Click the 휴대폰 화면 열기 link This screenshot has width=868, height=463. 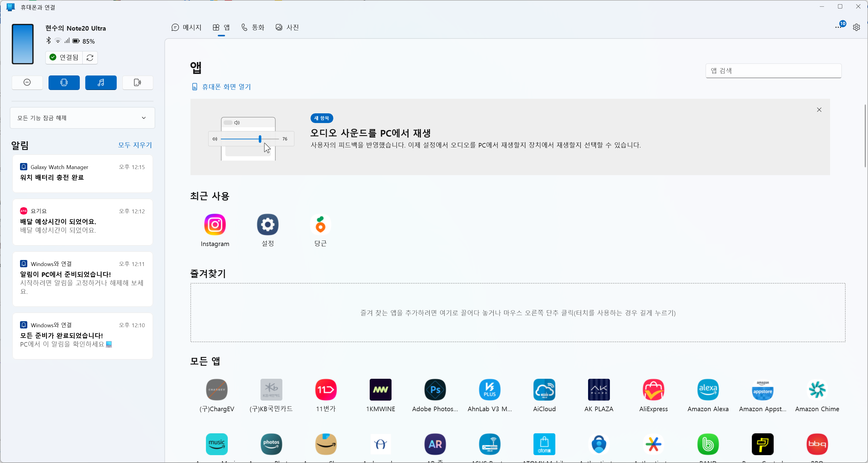point(221,87)
